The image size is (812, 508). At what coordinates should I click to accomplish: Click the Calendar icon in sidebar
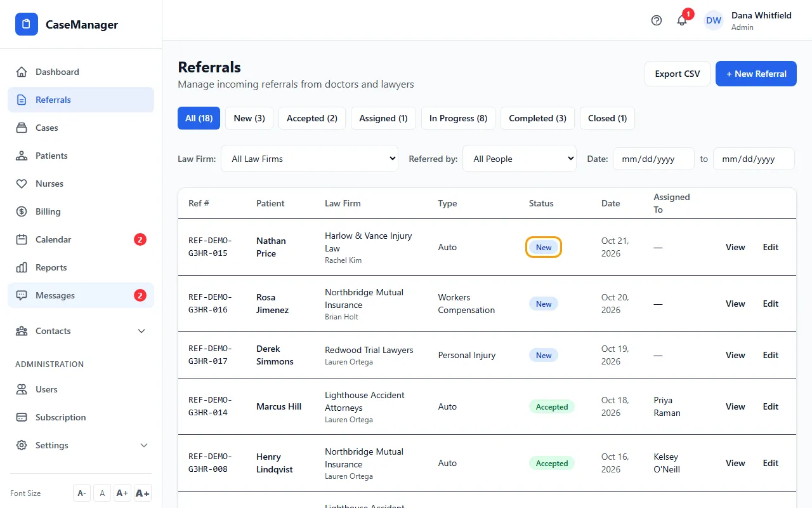pos(22,239)
